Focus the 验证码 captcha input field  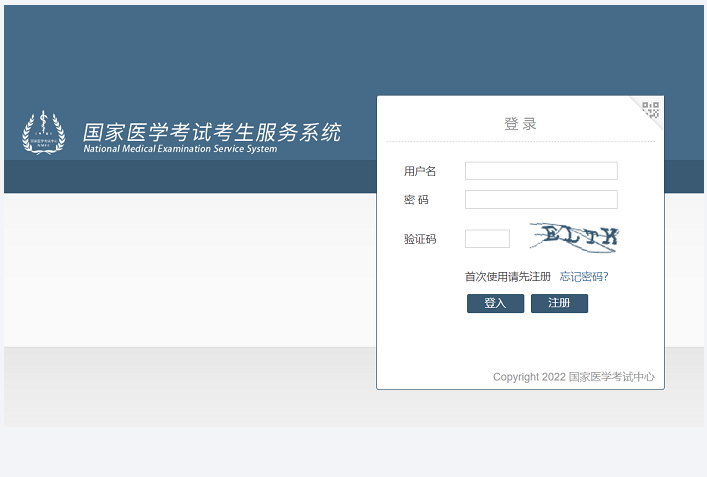click(x=487, y=238)
